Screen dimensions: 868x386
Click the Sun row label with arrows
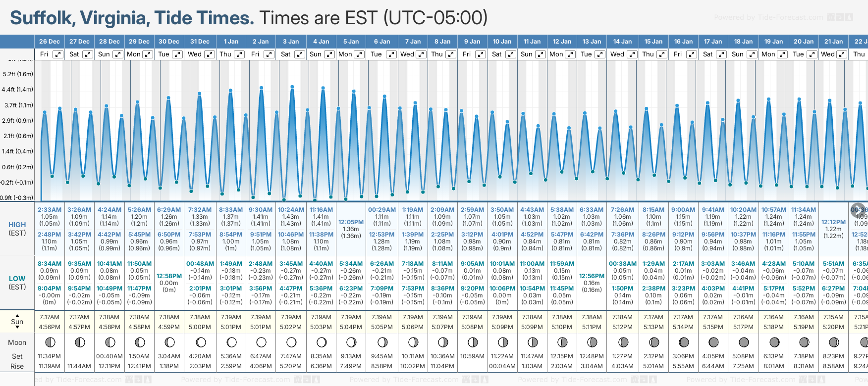click(x=17, y=321)
